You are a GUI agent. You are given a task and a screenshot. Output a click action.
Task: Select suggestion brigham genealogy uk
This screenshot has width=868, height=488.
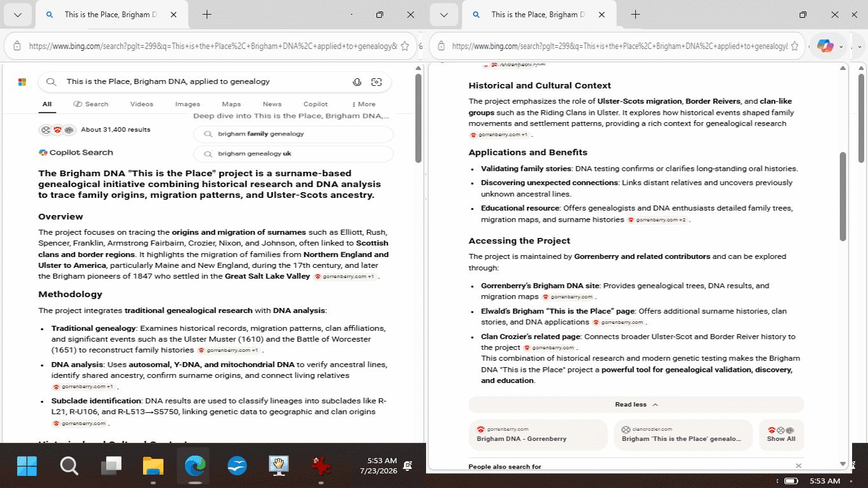pos(293,154)
